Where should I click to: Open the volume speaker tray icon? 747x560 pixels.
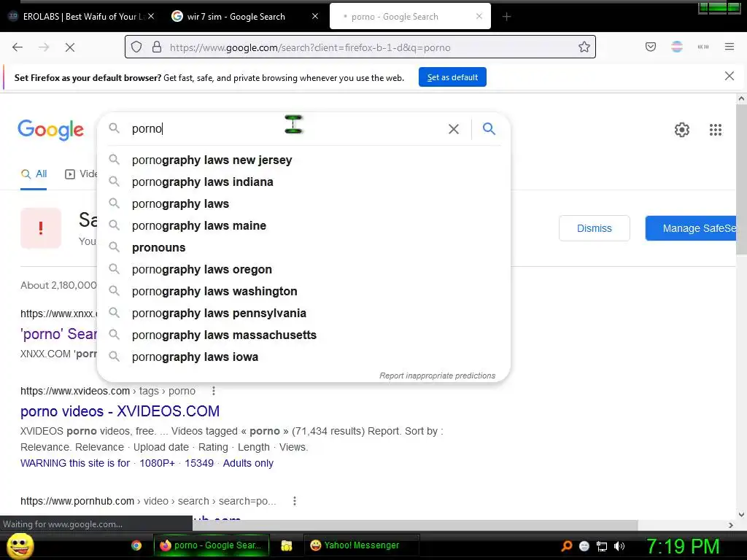tap(619, 546)
